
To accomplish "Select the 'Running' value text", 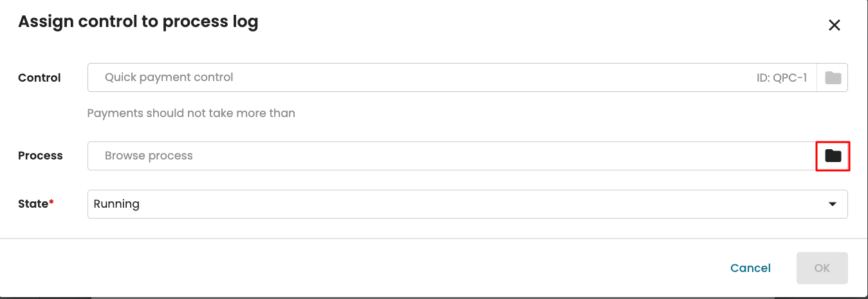I will point(116,204).
